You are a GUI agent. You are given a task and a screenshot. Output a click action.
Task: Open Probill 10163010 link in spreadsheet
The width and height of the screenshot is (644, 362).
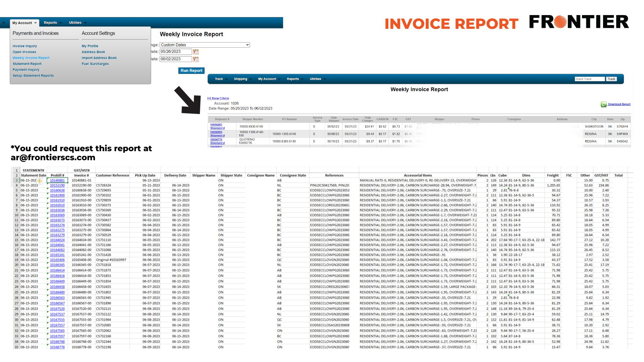pos(57,205)
